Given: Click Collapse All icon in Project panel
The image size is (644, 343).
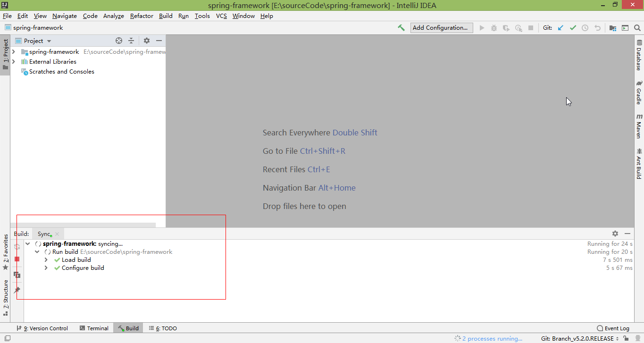Looking at the screenshot, I should [131, 41].
